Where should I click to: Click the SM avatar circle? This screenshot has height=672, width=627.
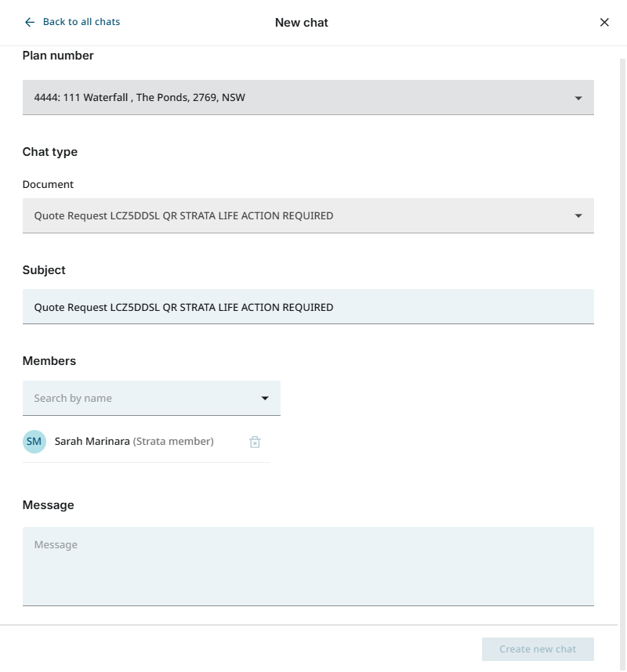coord(34,442)
